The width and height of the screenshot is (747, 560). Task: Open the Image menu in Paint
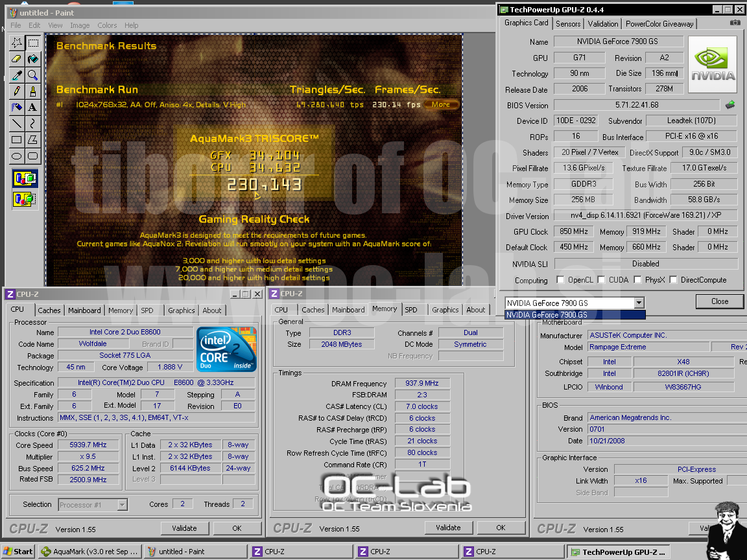tap(80, 25)
